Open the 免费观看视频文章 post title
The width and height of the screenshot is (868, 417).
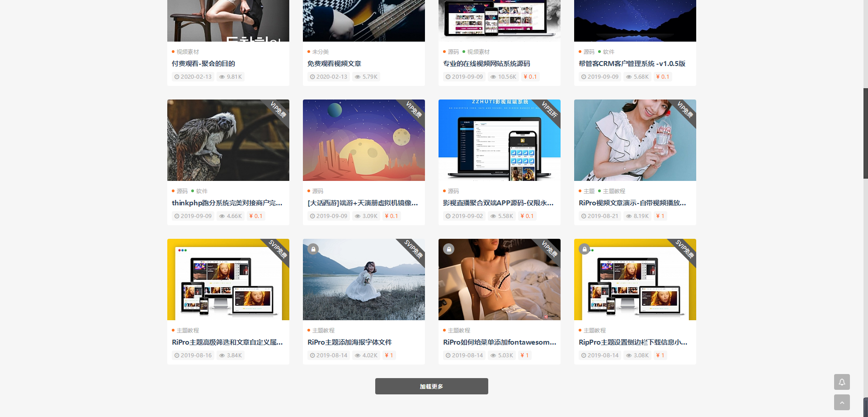pos(334,64)
